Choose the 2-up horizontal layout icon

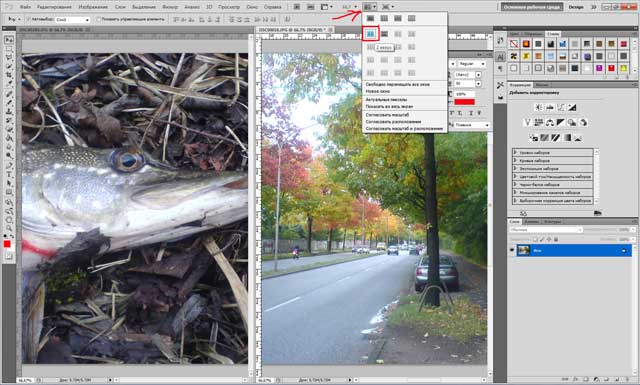[x=384, y=34]
